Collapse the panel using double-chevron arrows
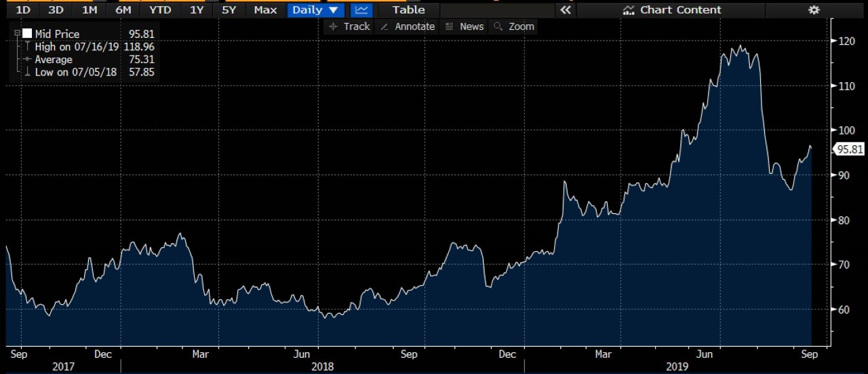This screenshot has height=374, width=868. pos(564,10)
